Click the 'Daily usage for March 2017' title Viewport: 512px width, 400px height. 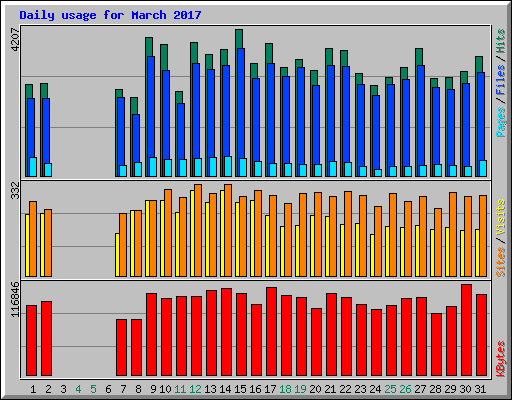110,15
